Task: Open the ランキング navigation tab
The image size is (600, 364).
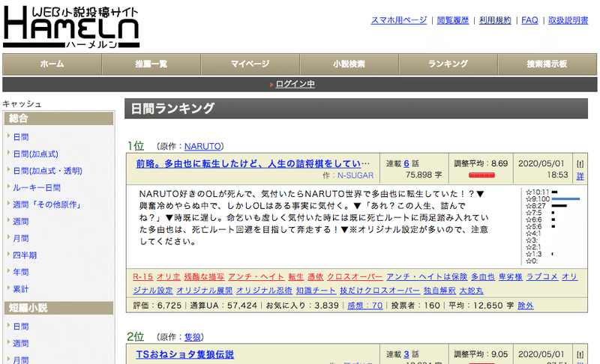Action: (x=448, y=64)
